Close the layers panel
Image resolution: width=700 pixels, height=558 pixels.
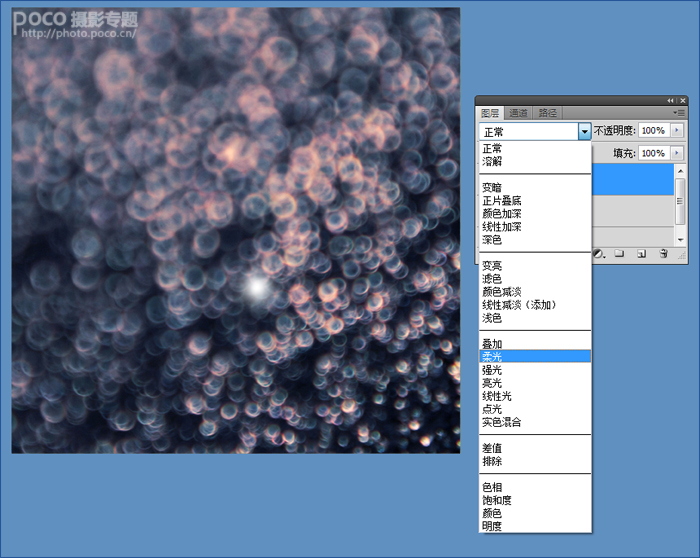click(x=683, y=101)
